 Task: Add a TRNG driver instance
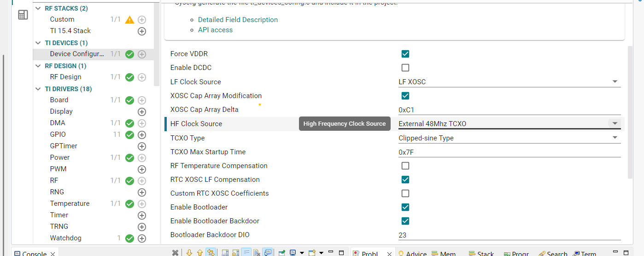(x=142, y=227)
